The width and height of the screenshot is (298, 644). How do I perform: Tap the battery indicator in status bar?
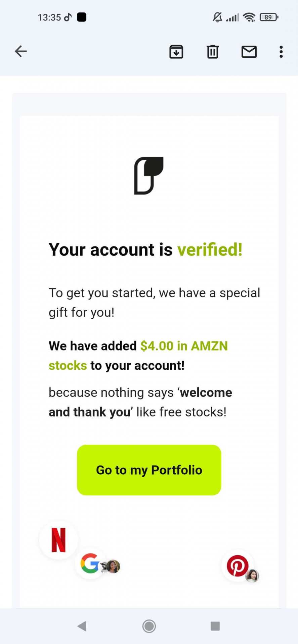click(269, 17)
